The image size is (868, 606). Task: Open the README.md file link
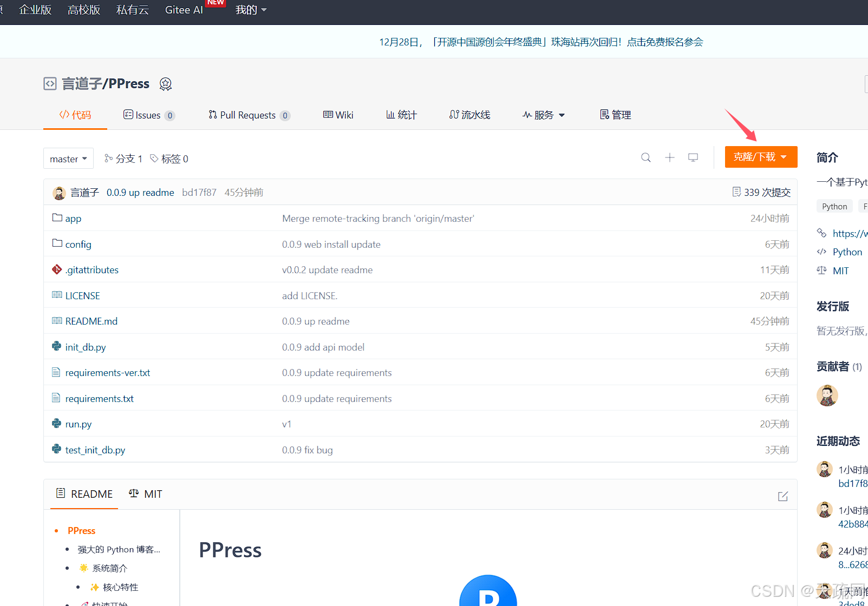point(91,321)
